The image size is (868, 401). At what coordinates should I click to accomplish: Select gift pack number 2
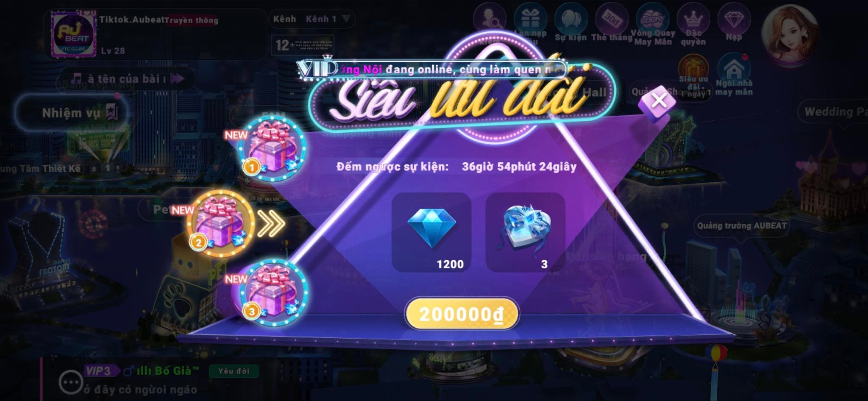click(220, 224)
